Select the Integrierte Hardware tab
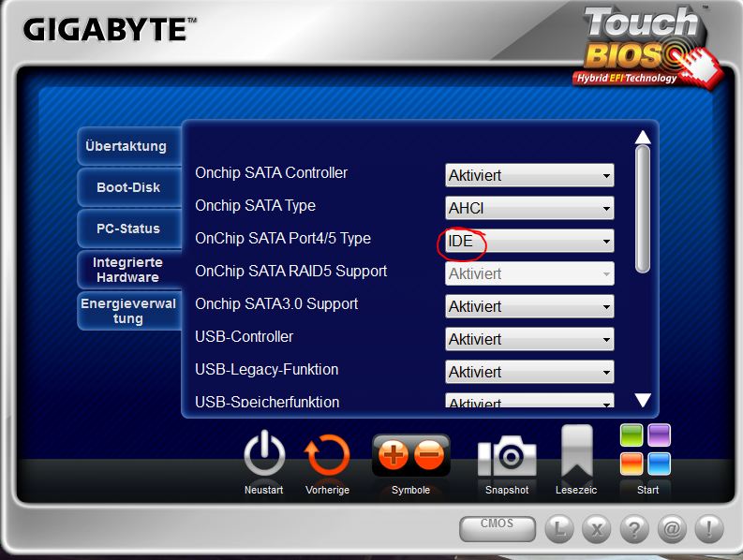743x560 pixels. (x=129, y=270)
